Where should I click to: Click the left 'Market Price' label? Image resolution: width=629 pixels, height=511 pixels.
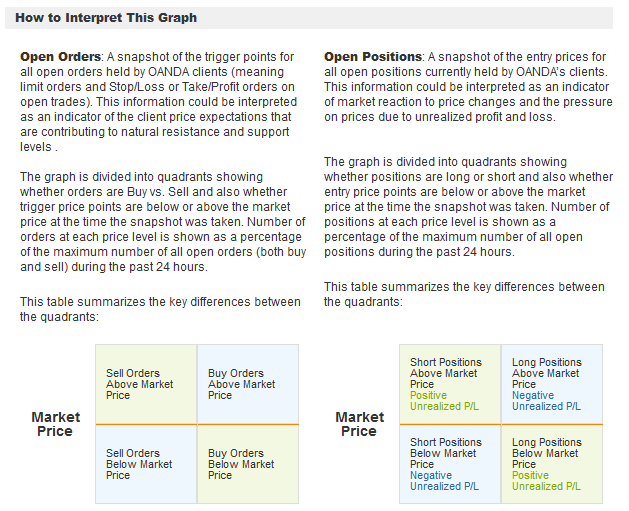[x=55, y=424]
